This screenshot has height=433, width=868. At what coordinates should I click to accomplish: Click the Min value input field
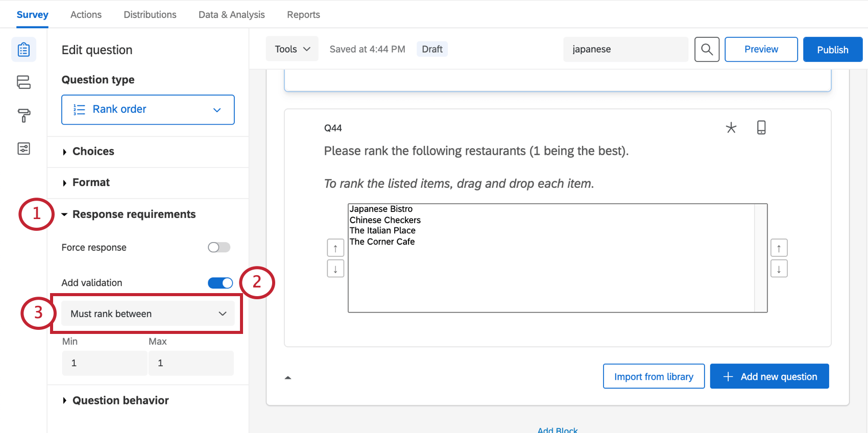pyautogui.click(x=105, y=363)
